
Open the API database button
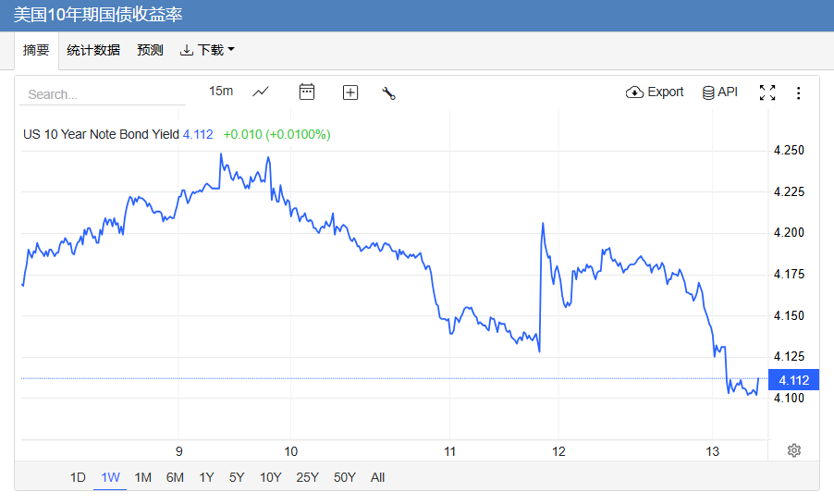click(720, 92)
